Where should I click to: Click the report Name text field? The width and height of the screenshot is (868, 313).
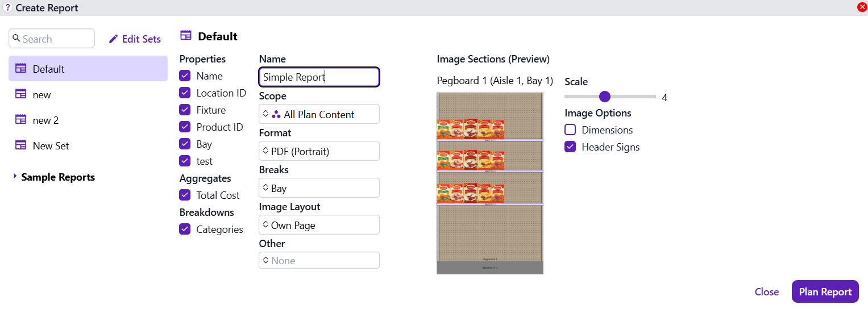319,77
